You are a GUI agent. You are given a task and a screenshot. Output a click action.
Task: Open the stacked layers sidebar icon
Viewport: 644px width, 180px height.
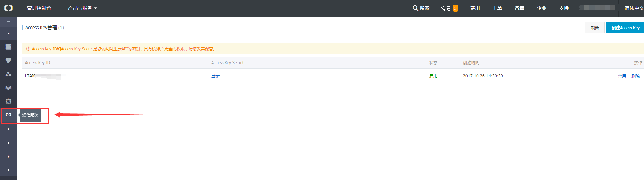[x=8, y=88]
